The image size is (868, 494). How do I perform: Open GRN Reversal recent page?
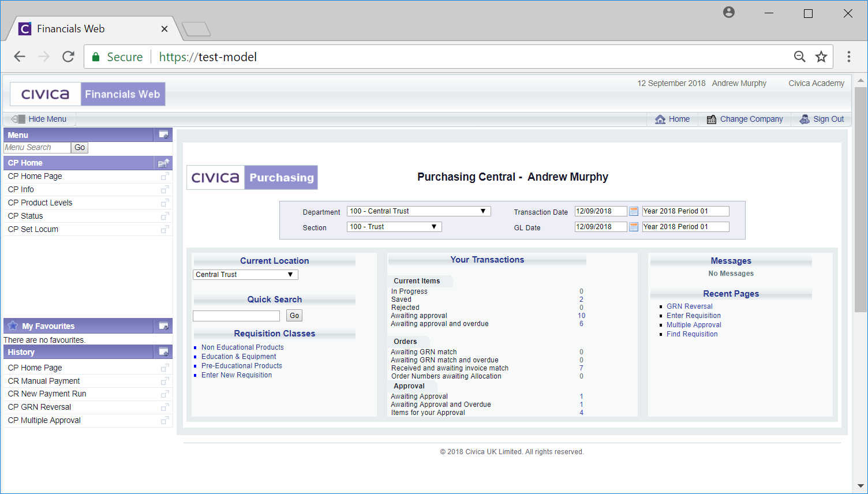coord(690,306)
